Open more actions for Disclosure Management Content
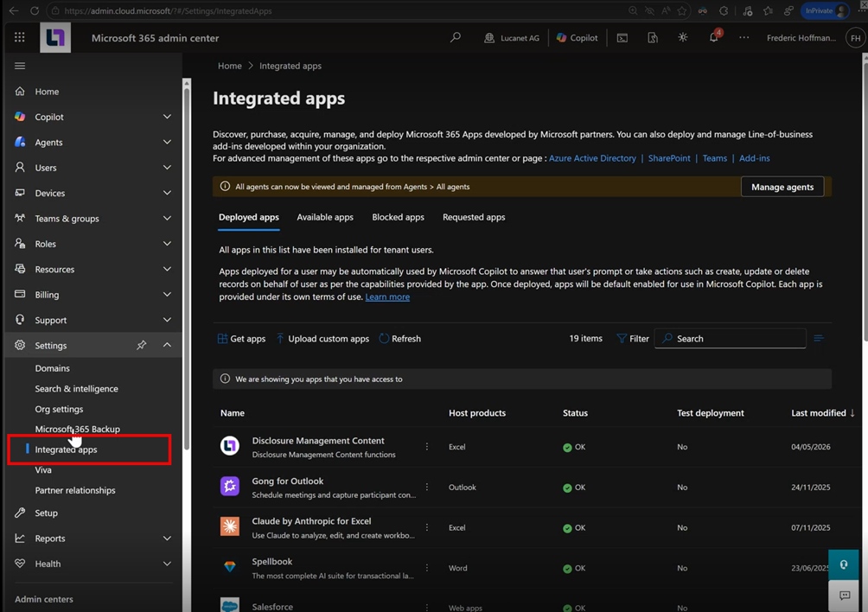This screenshot has height=612, width=868. (x=427, y=447)
